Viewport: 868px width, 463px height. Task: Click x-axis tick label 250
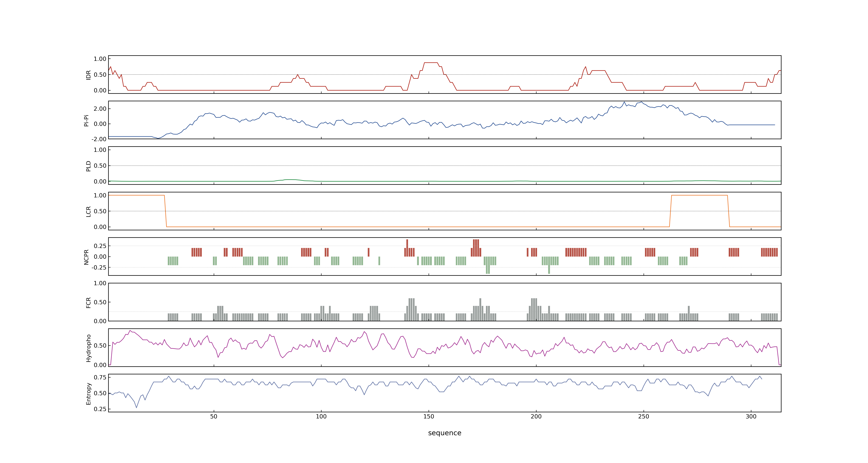(x=644, y=416)
